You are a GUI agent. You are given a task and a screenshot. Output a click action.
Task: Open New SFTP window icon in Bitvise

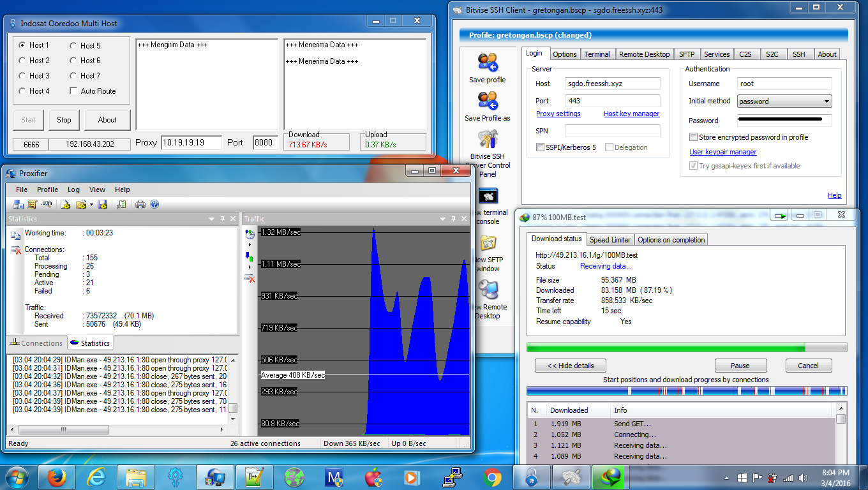pos(488,243)
